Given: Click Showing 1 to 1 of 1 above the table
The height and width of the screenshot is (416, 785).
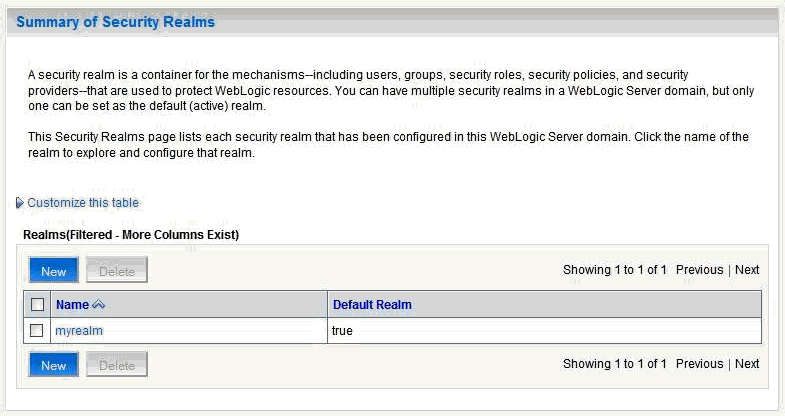Looking at the screenshot, I should coord(614,270).
